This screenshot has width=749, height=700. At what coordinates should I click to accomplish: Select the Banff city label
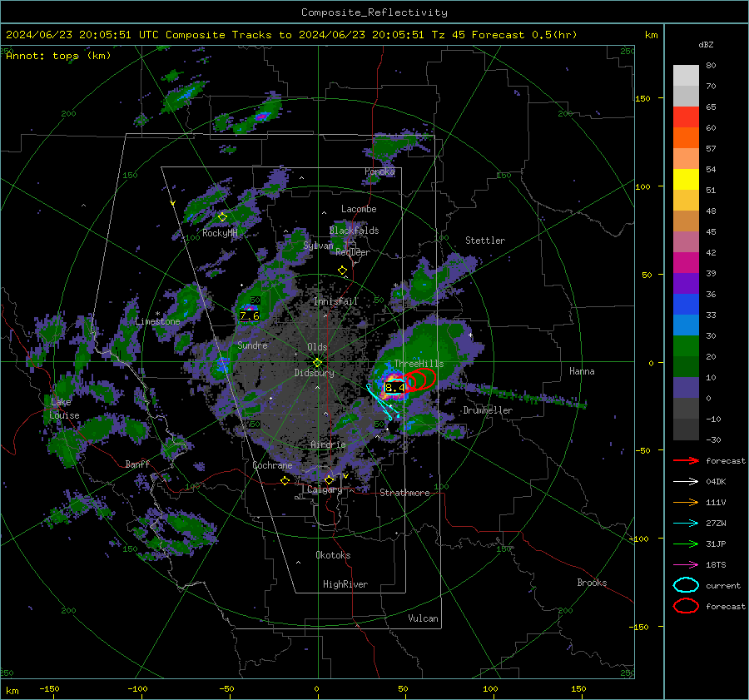[x=137, y=464]
